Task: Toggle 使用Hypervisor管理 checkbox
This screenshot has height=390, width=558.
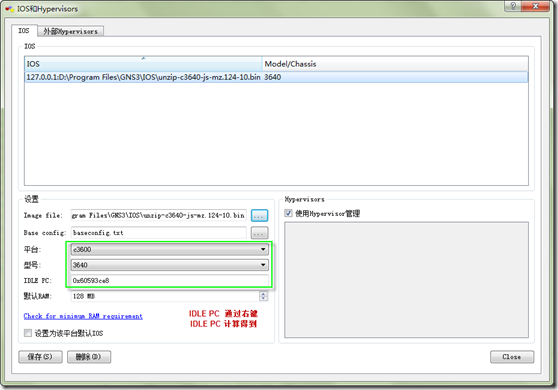Action: (288, 213)
